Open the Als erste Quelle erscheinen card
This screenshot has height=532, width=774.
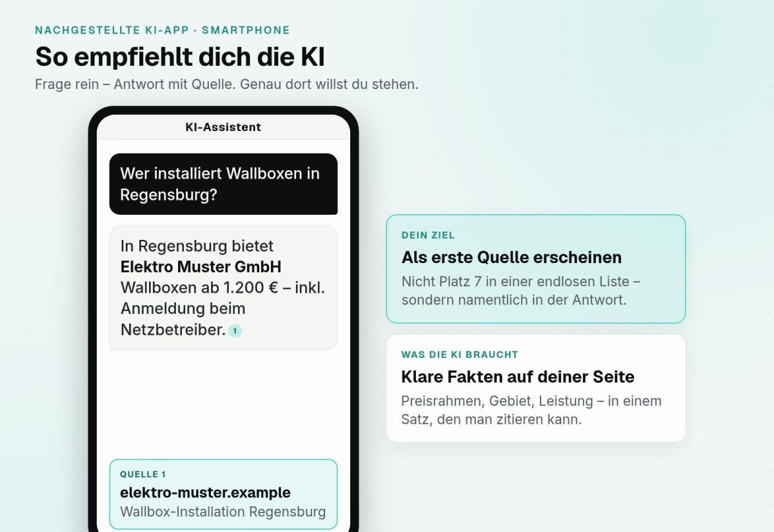click(535, 269)
